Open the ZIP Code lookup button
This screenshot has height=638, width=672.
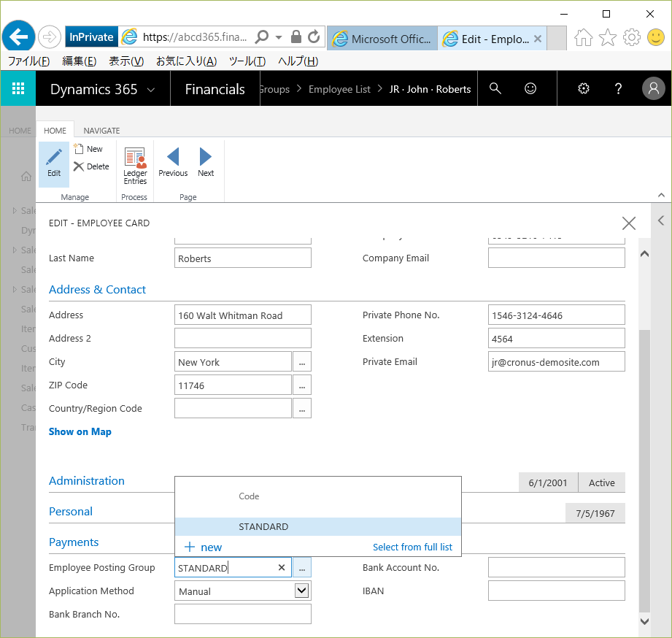(302, 385)
